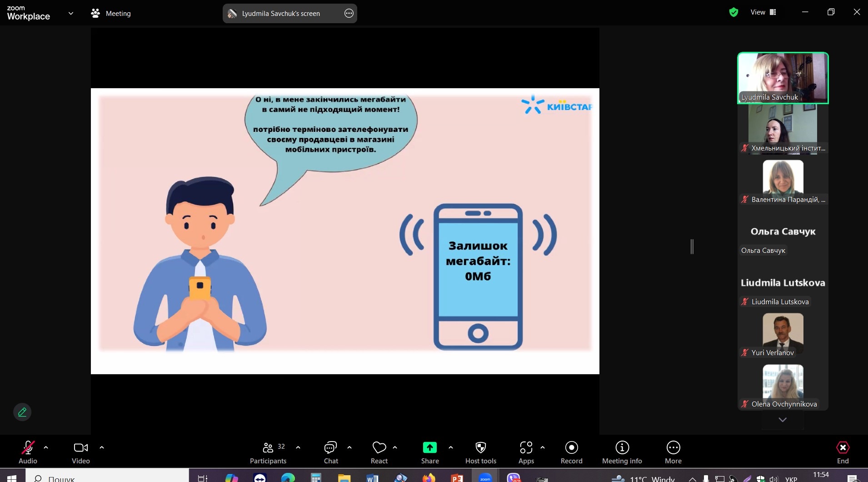This screenshot has width=868, height=482.
Task: Open Host tools shield
Action: point(480,452)
